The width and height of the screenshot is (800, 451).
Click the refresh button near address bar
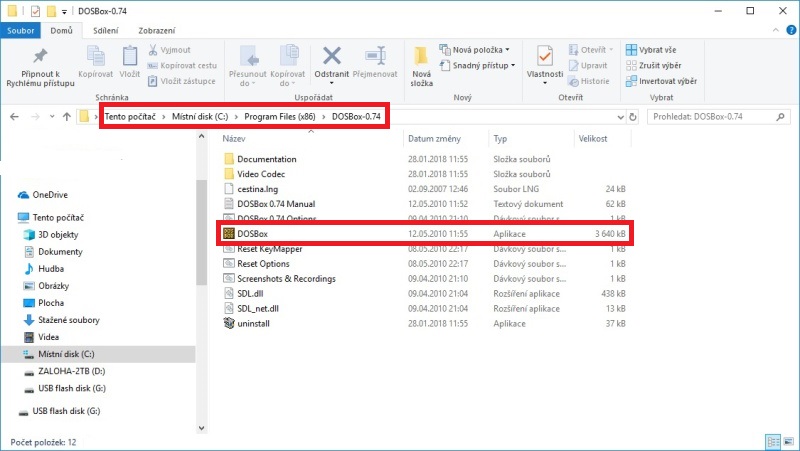633,117
